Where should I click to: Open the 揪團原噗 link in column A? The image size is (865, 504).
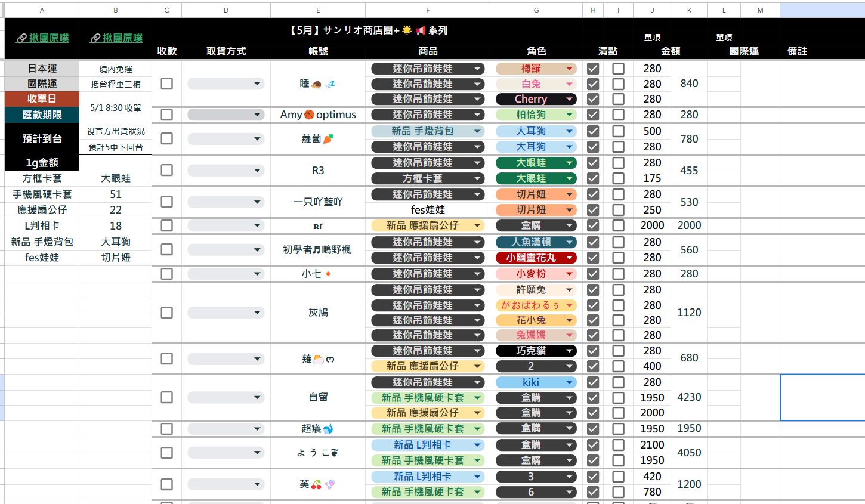click(x=42, y=38)
